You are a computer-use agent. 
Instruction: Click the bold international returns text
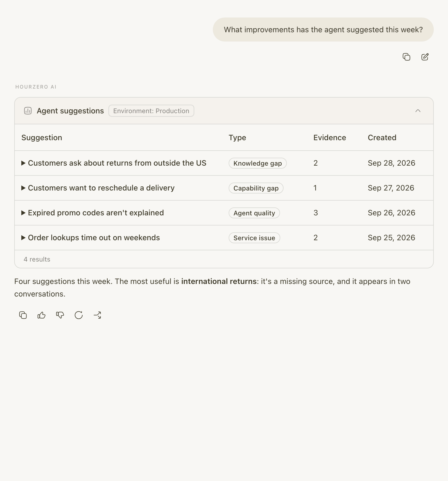coord(219,281)
